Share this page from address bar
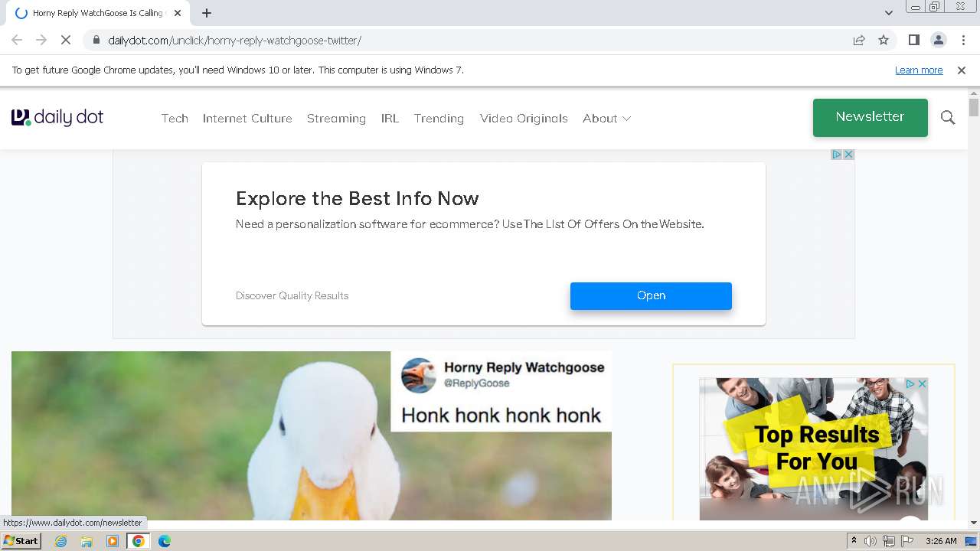This screenshot has width=980, height=551. pyautogui.click(x=859, y=40)
